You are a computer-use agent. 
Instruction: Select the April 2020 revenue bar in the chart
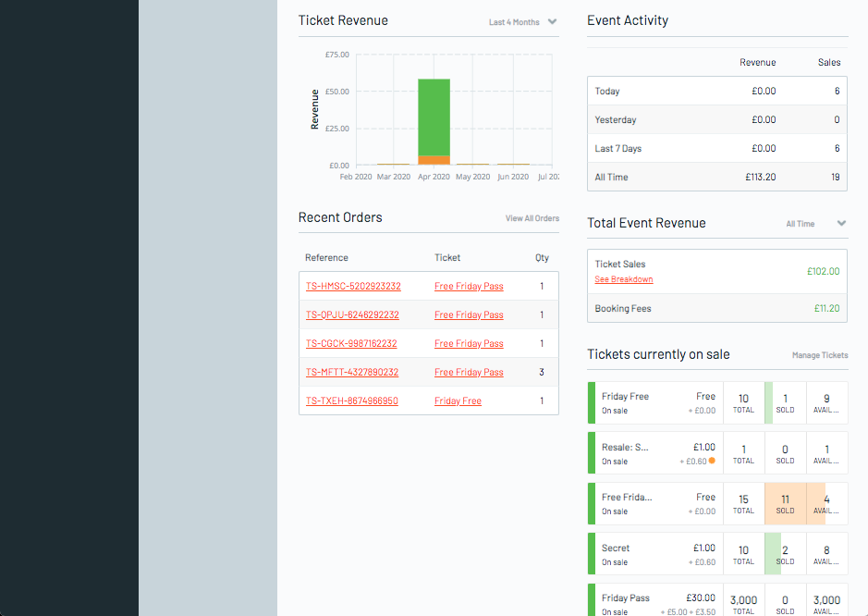click(x=434, y=120)
